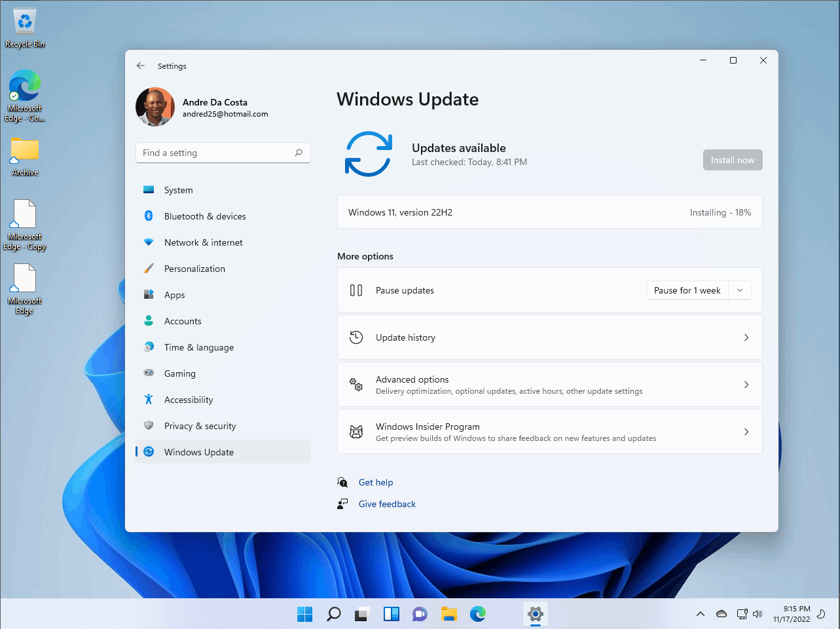The height and width of the screenshot is (629, 840).
Task: Click the large update sync arrows icon
Action: (x=369, y=154)
